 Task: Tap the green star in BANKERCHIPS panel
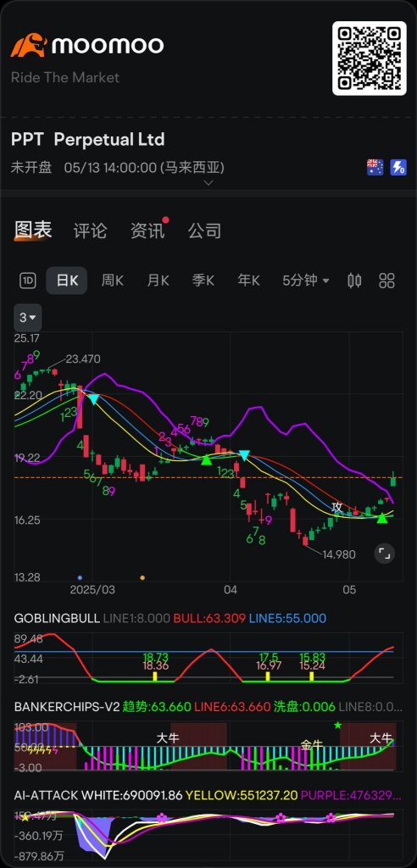click(338, 725)
